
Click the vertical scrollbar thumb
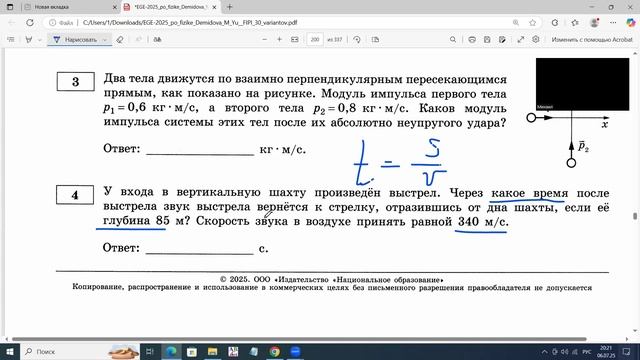635,216
